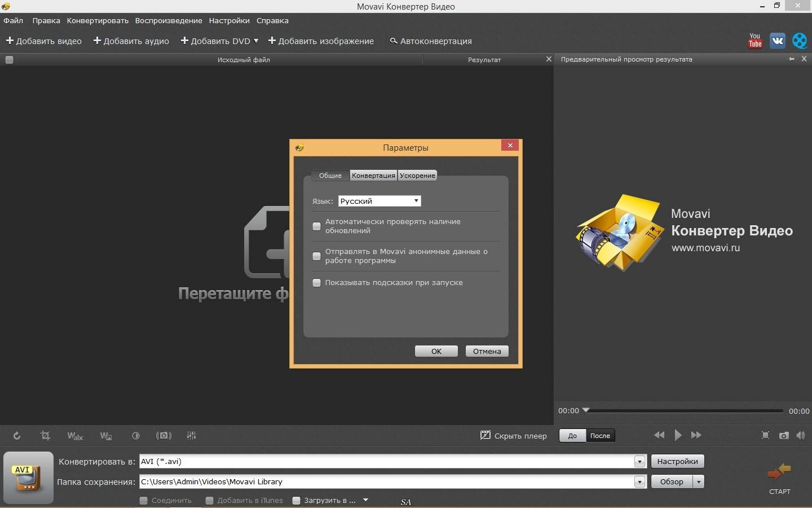Click the Обзор browse button

coord(672,482)
